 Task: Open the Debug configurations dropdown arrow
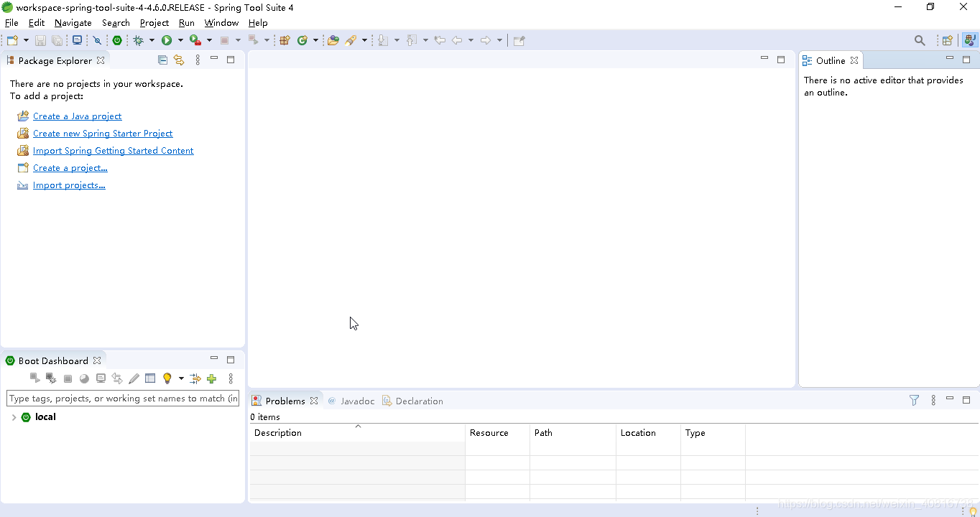(152, 40)
